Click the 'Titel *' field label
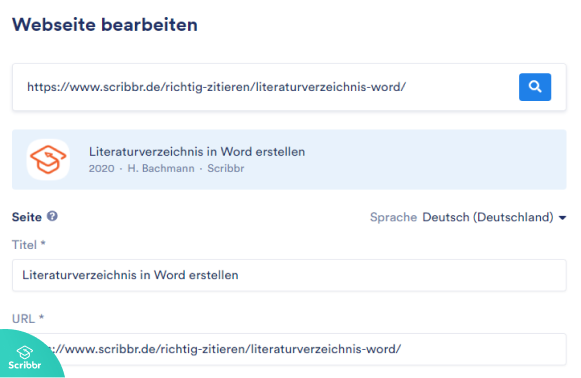Viewport: 581px width, 378px height. (29, 245)
